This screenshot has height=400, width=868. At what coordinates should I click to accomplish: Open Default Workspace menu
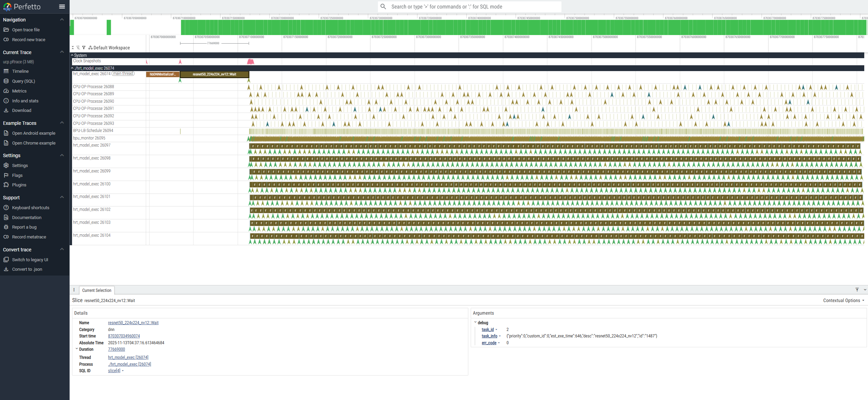(x=109, y=48)
